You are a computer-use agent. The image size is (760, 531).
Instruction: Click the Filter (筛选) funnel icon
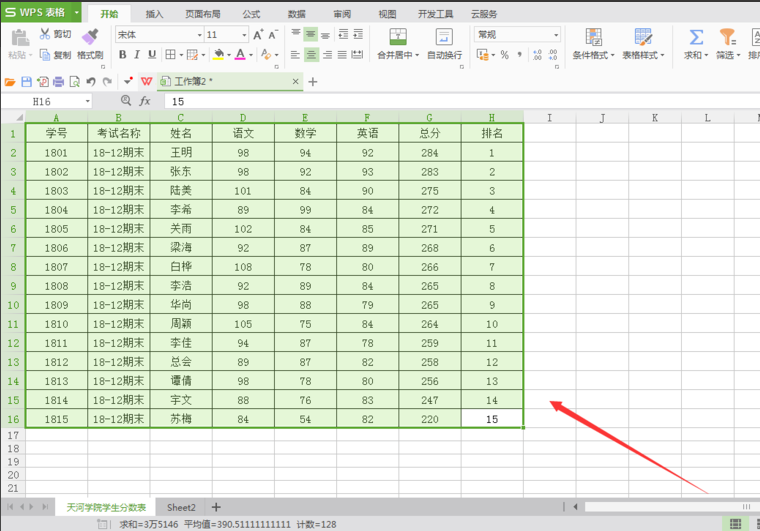727,37
